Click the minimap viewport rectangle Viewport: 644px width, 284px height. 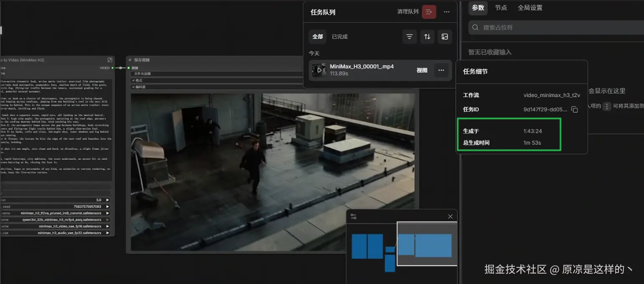427,244
